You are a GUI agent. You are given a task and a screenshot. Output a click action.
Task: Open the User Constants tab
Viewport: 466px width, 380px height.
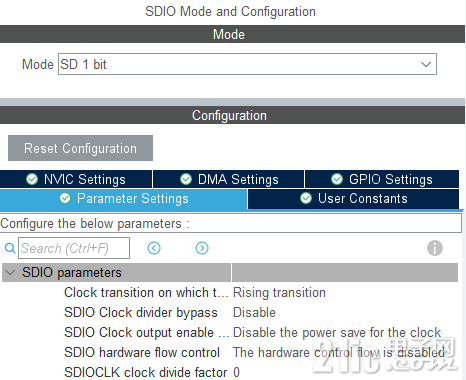(353, 199)
